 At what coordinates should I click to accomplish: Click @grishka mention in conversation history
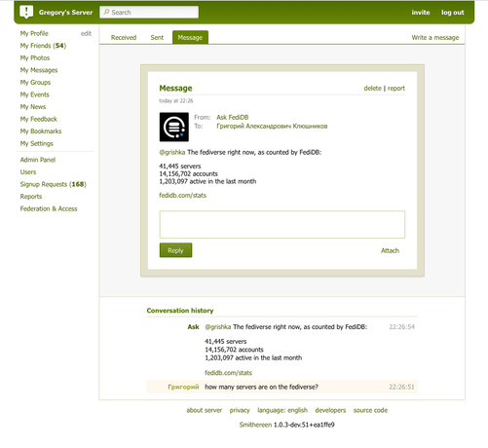(x=218, y=327)
